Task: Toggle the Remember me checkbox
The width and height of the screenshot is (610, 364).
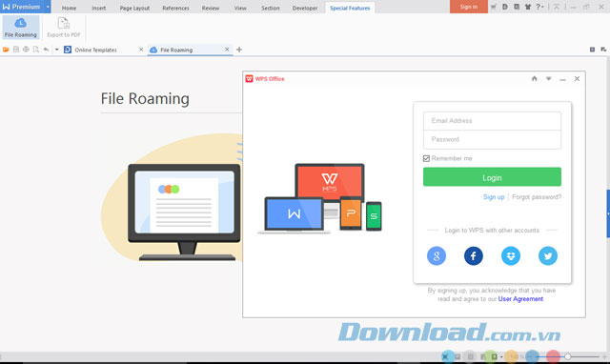Action: click(x=426, y=158)
